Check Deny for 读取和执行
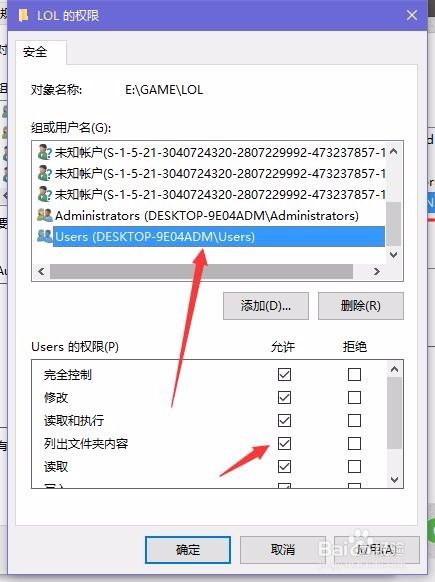The image size is (435, 582). click(354, 421)
